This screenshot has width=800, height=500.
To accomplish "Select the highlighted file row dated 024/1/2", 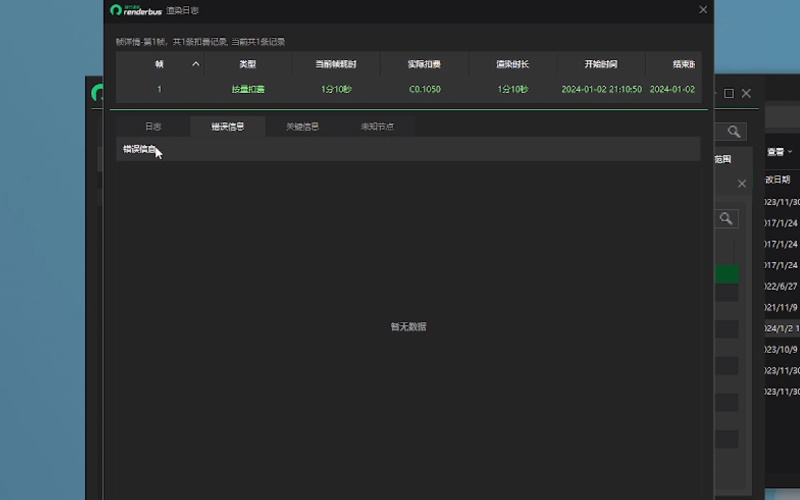I will point(782,328).
